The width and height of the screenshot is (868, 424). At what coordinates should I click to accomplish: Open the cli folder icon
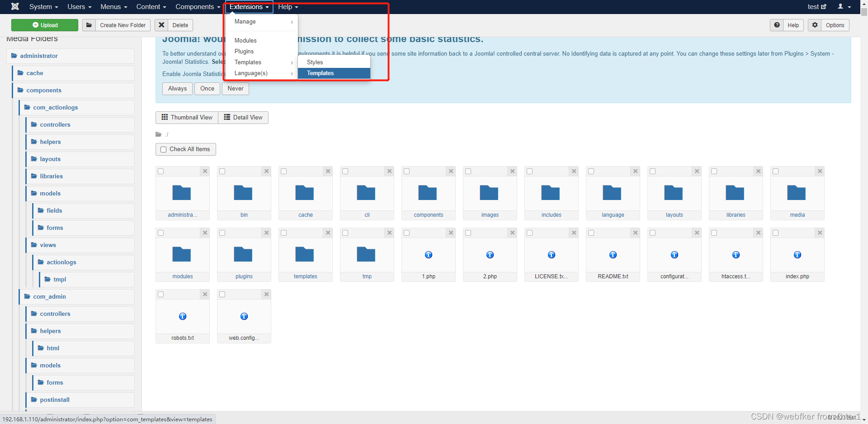click(366, 193)
